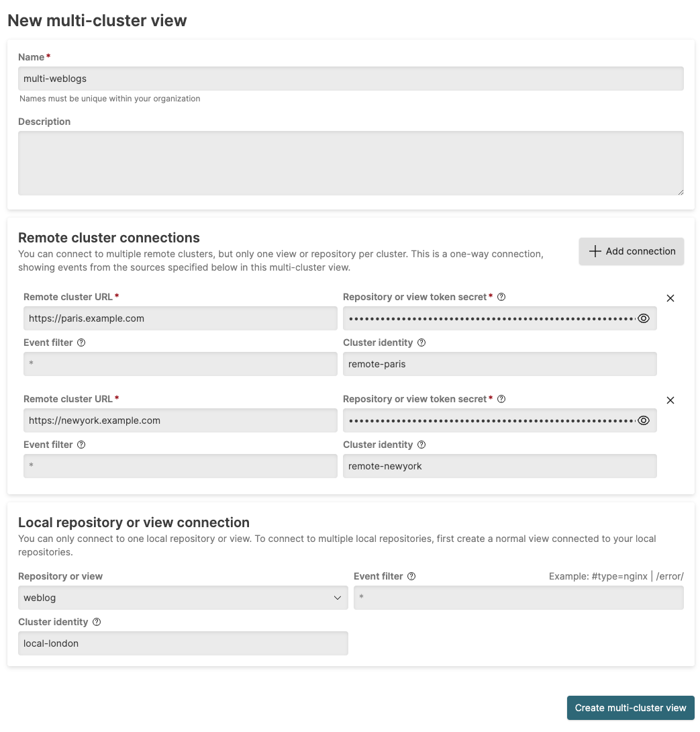The height and width of the screenshot is (732, 700).
Task: Click the Name field containing multi-weblogs
Action: pyautogui.click(x=350, y=79)
